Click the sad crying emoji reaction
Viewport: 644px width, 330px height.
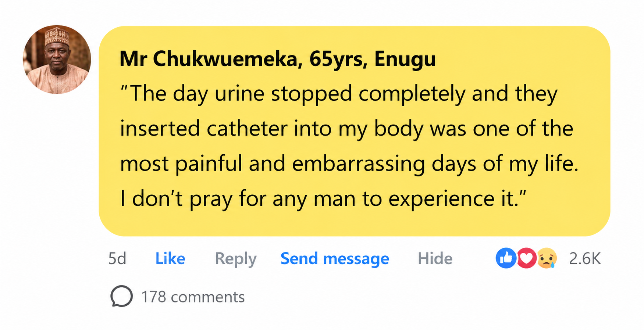(547, 258)
